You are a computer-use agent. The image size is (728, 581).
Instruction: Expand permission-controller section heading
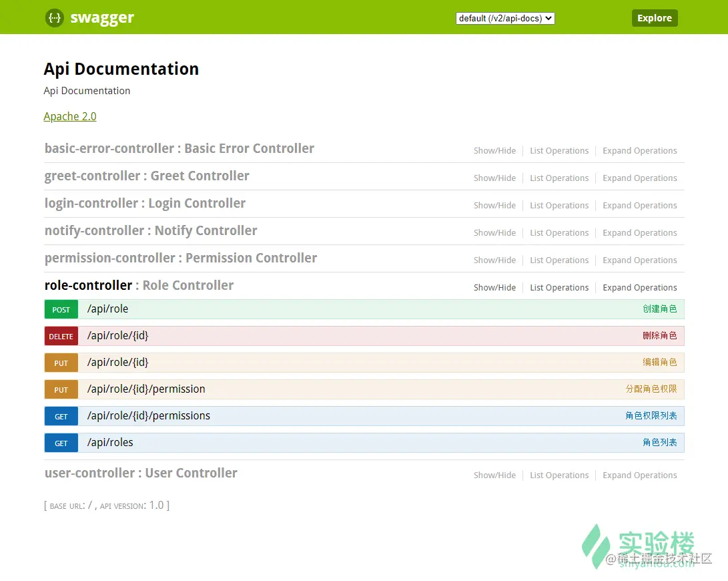181,258
